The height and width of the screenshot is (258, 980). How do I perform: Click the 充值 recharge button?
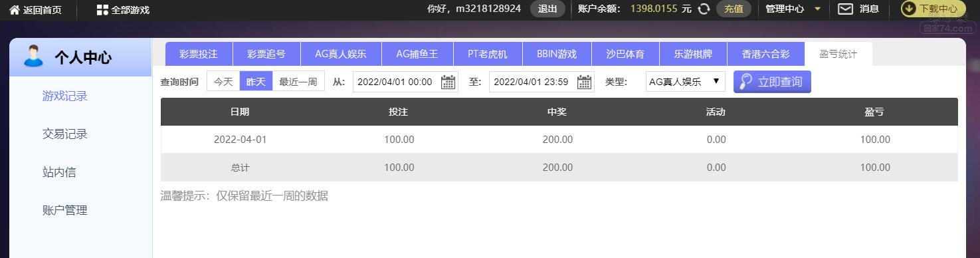(734, 9)
